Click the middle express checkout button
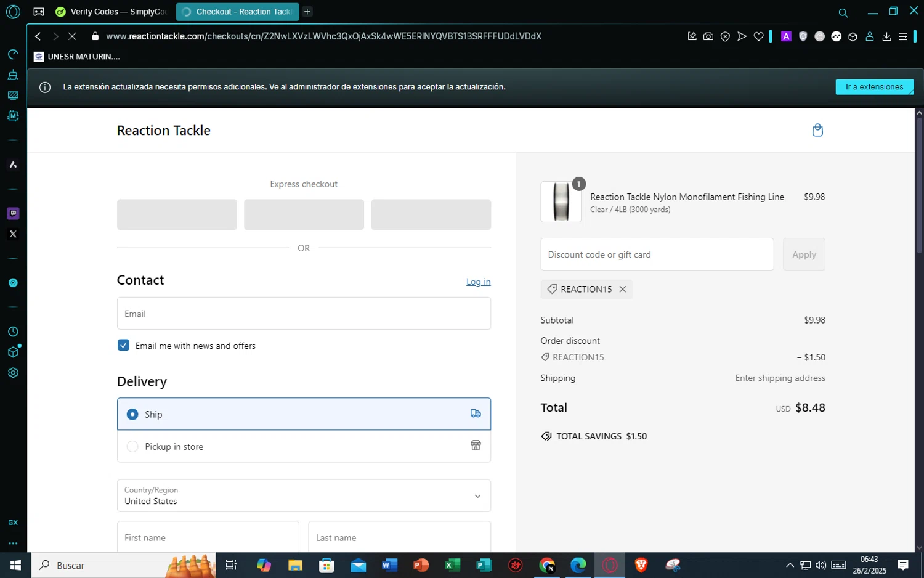Viewport: 924px width, 578px height. [x=304, y=214]
